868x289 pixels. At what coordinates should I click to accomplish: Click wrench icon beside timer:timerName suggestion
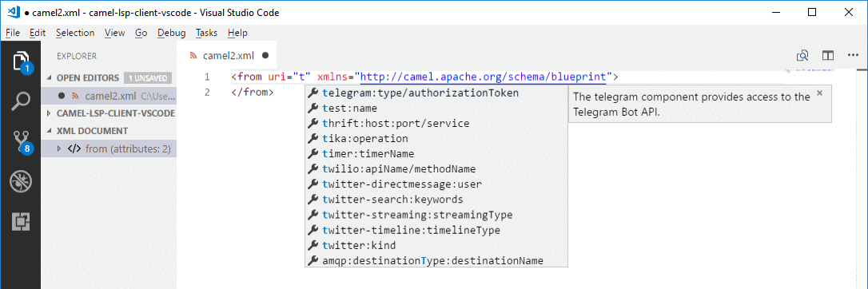[x=313, y=153]
